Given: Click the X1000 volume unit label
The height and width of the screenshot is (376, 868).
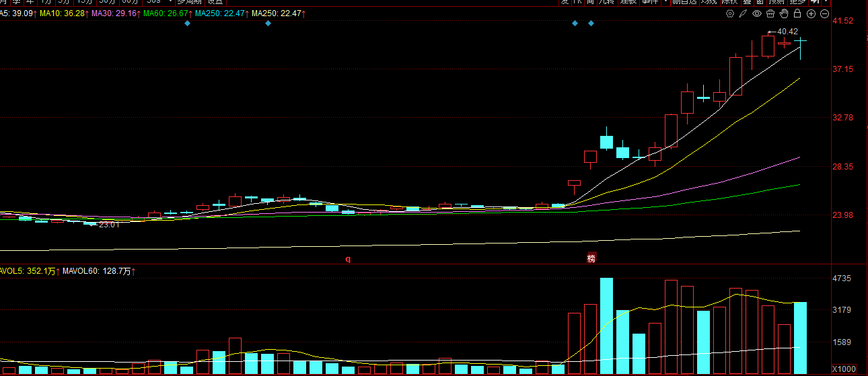Looking at the screenshot, I should click(x=844, y=369).
